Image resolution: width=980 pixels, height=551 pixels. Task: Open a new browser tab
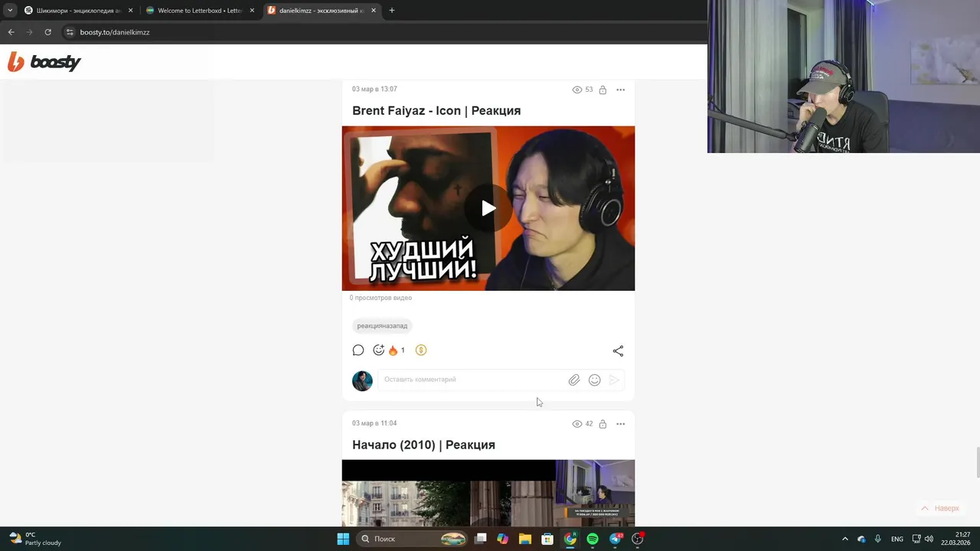pyautogui.click(x=391, y=11)
